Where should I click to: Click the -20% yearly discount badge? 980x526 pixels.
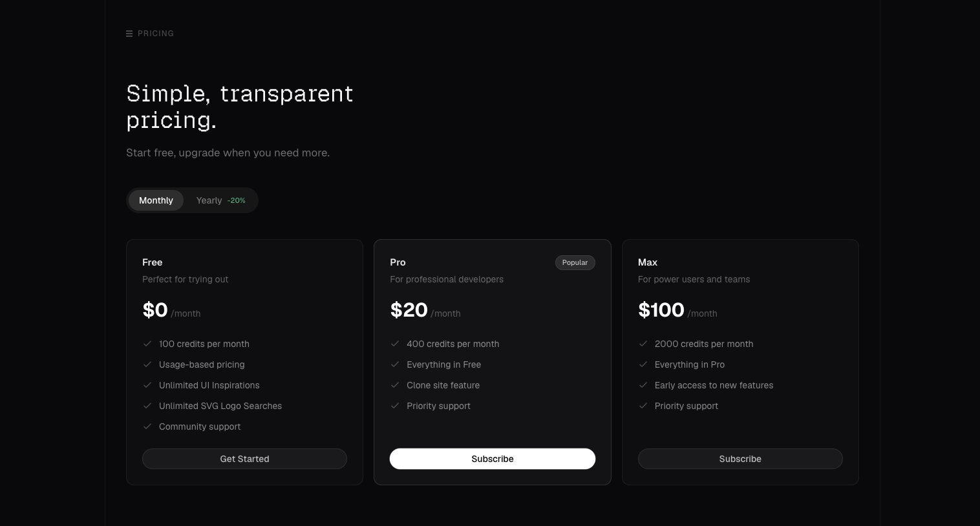(237, 200)
